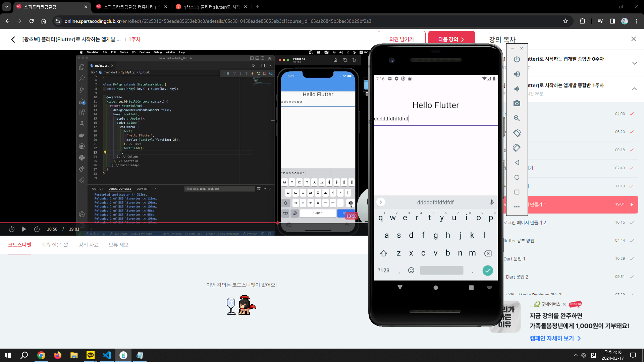Switch to the 강의 자료 tab
The width and height of the screenshot is (644, 362).
[x=89, y=245]
